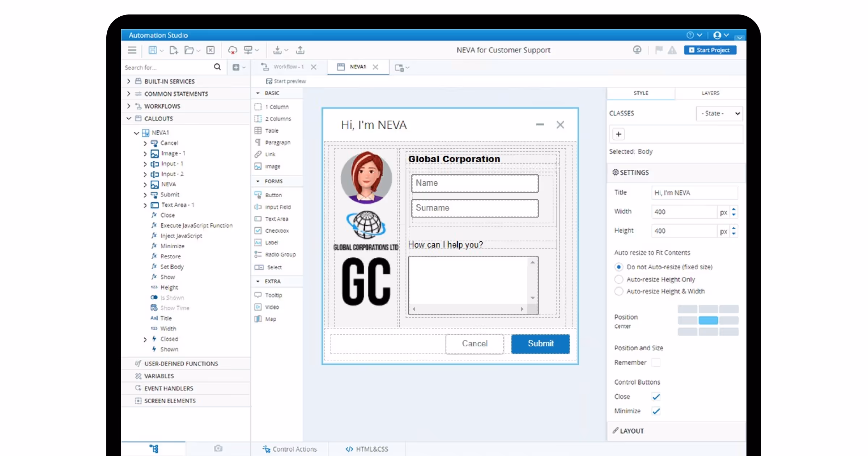Click the Submit button on the form
868x456 pixels.
[540, 343]
